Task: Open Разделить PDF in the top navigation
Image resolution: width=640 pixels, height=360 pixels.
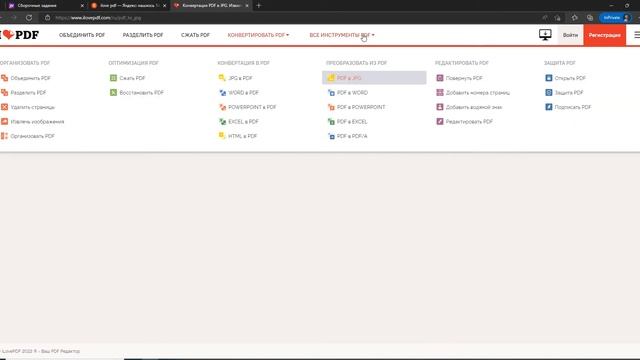Action: (x=143, y=35)
